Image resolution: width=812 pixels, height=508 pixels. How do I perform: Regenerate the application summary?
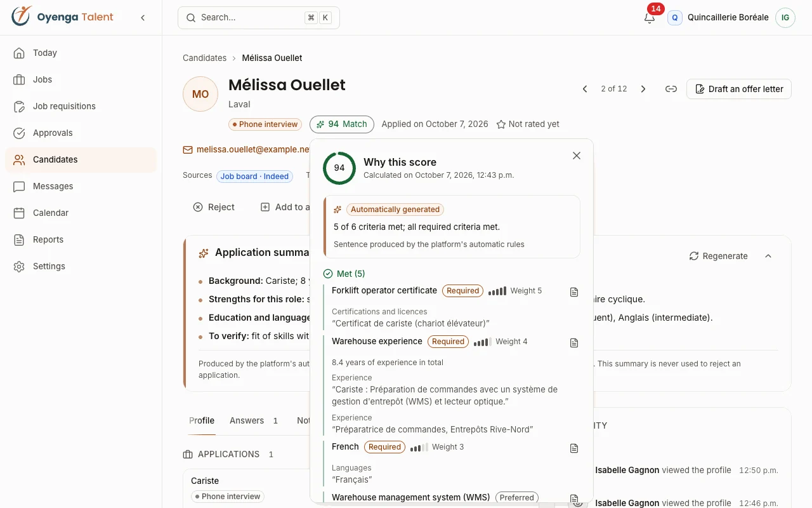pyautogui.click(x=718, y=256)
